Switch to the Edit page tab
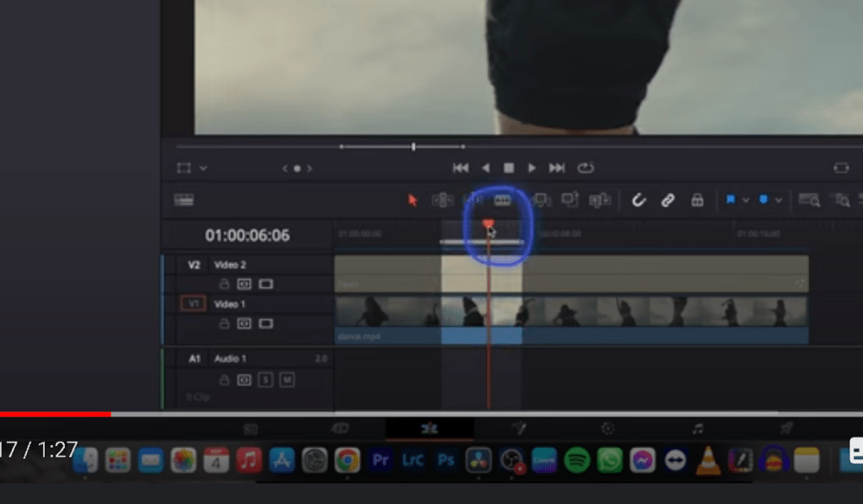This screenshot has width=863, height=504. (x=429, y=429)
